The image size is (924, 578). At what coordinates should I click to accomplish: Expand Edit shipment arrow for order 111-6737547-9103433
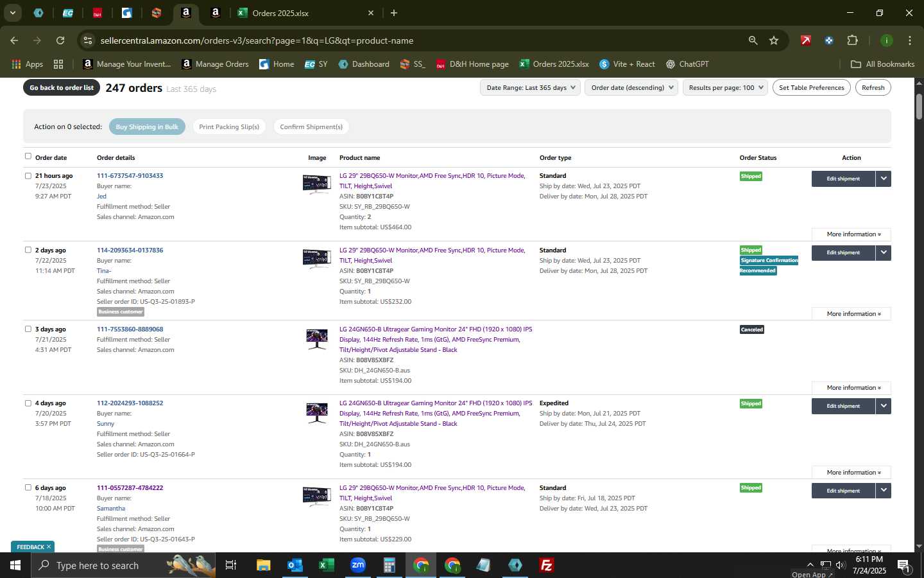tap(884, 179)
